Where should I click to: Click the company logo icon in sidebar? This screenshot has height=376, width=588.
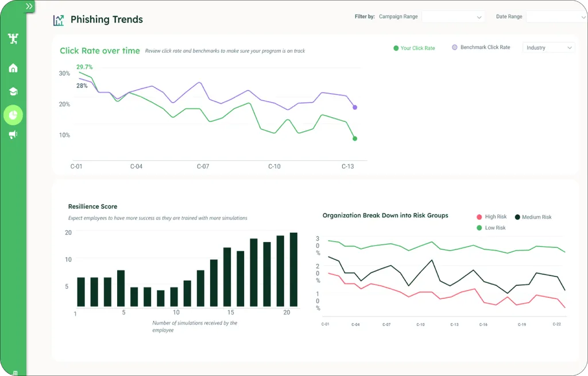pyautogui.click(x=13, y=39)
